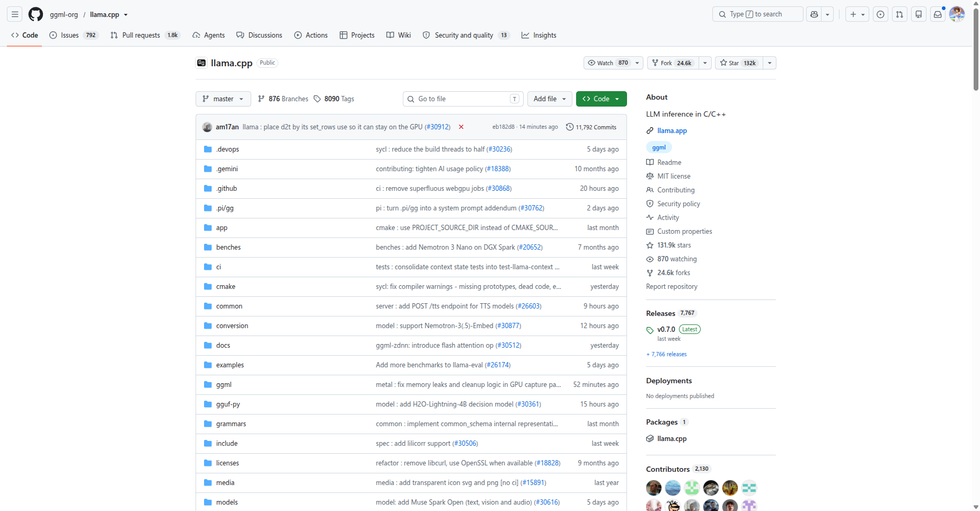Click am17an author avatar
Image resolution: width=980 pixels, height=511 pixels.
click(207, 127)
